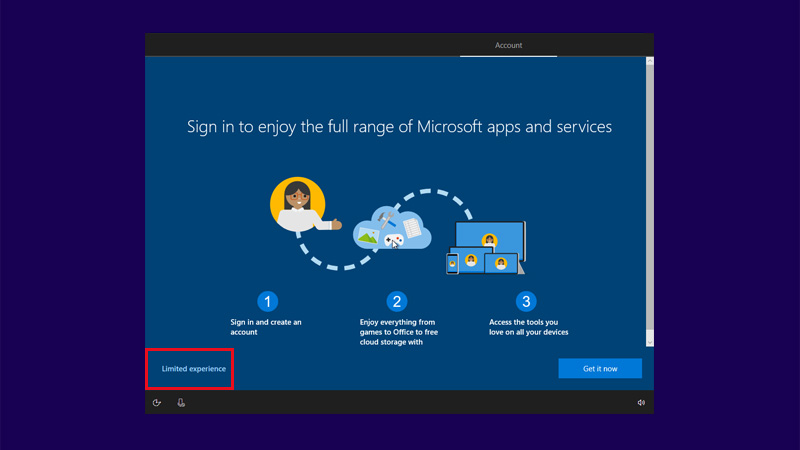Screen dimensions: 800x450
Task: Click 'Enjoy everything from games to Office' text
Action: [398, 332]
